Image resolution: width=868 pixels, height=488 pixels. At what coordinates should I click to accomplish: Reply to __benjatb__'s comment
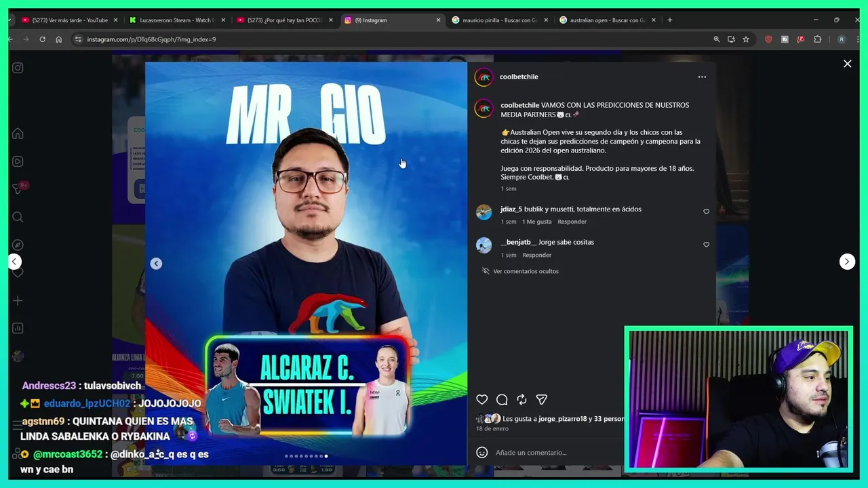click(x=536, y=255)
